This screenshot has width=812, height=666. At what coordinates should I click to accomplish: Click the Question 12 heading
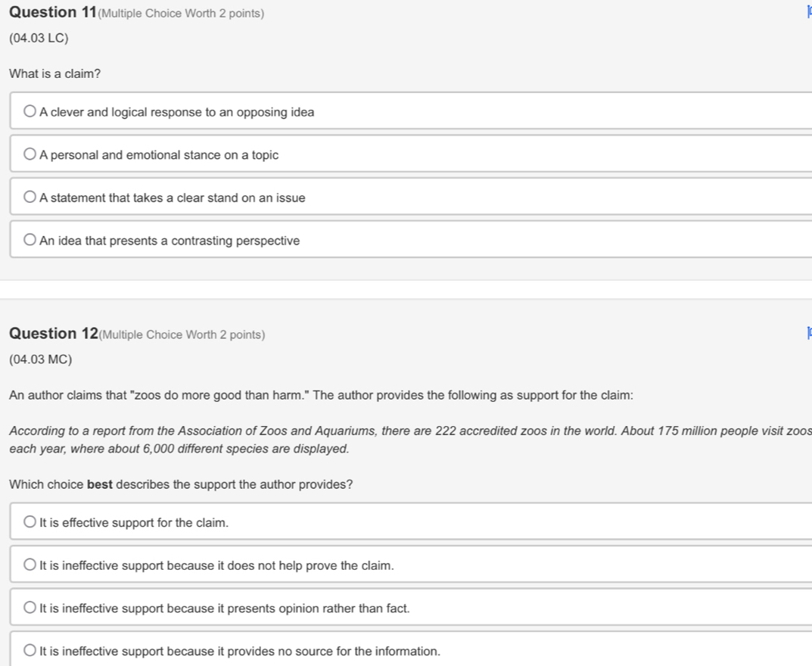[x=53, y=333]
